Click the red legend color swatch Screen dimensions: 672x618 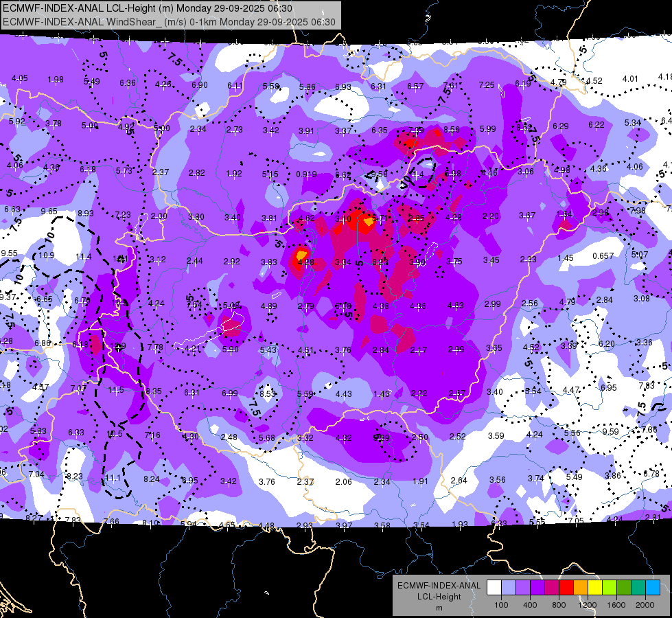click(566, 588)
